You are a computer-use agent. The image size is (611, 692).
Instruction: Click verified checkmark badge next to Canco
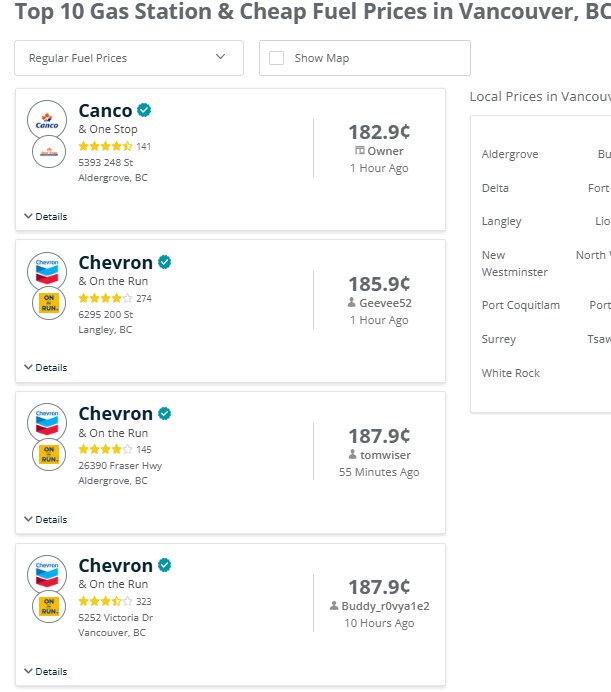145,110
